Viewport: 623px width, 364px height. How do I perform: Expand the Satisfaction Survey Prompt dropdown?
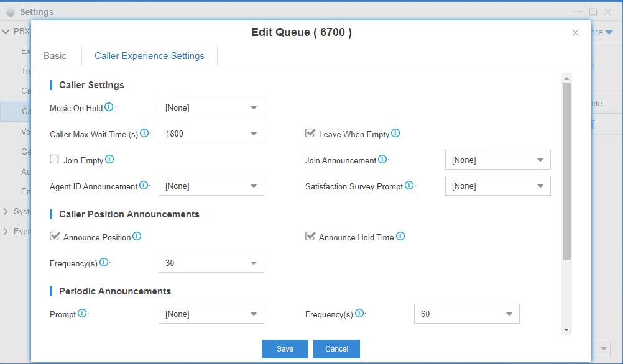click(x=497, y=186)
